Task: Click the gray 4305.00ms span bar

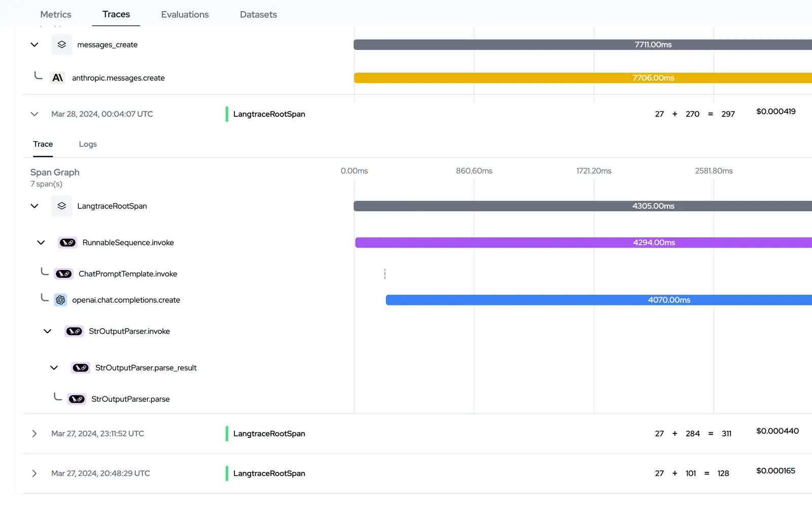Action: 583,206
